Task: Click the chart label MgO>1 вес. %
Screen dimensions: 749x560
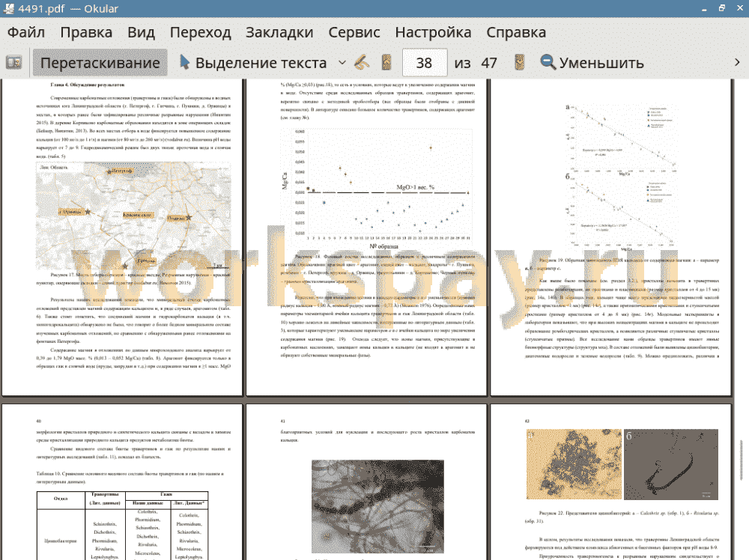Action: (416, 187)
